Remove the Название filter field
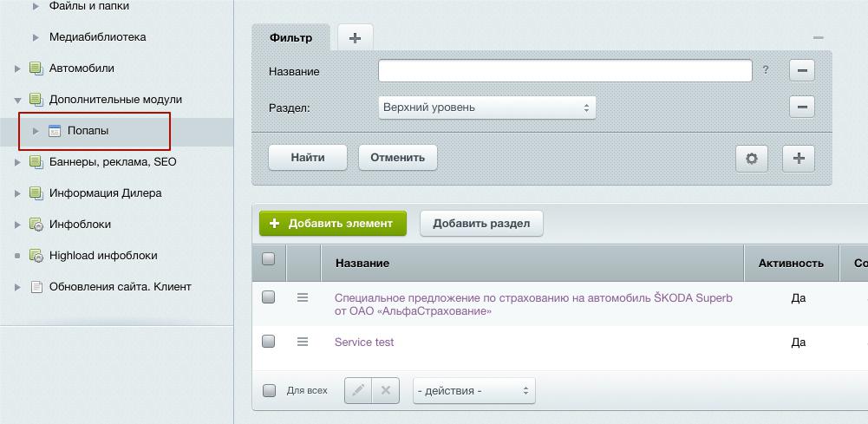 point(801,71)
